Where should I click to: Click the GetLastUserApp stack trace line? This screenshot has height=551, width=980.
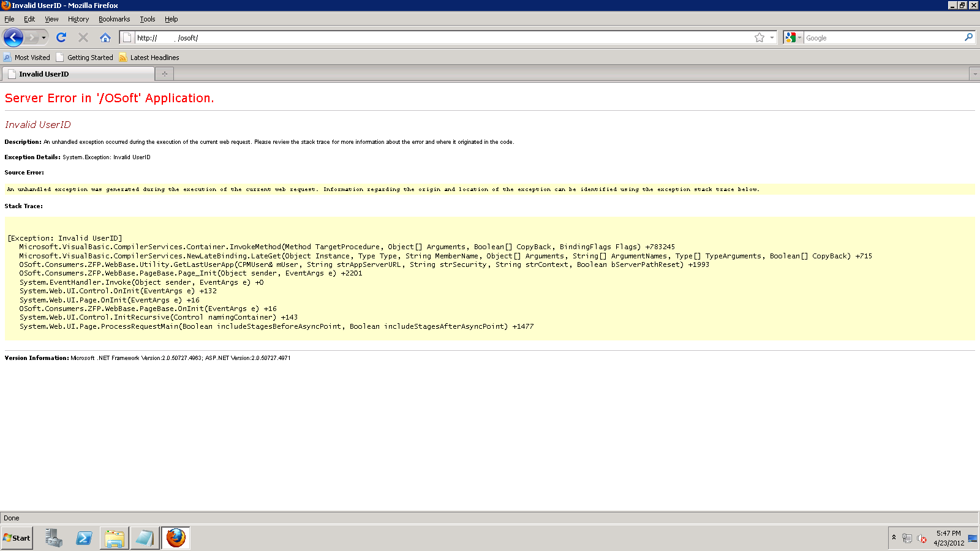click(364, 264)
